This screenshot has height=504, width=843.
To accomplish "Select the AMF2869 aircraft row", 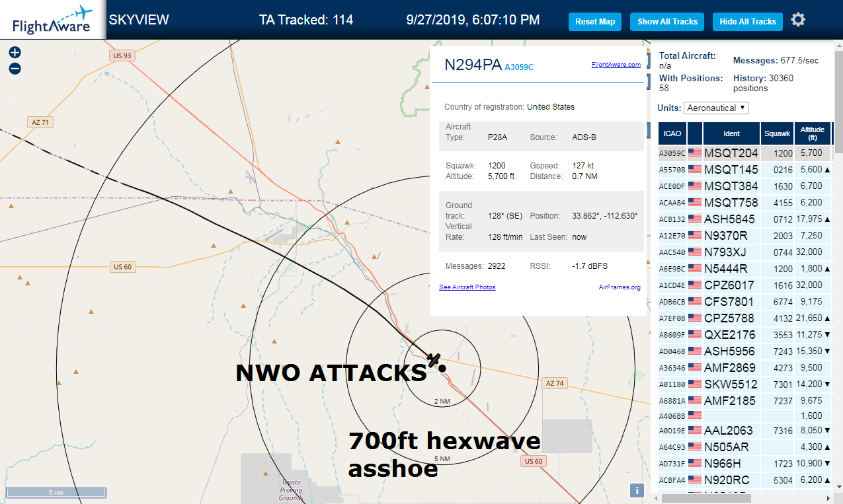I will (x=744, y=367).
